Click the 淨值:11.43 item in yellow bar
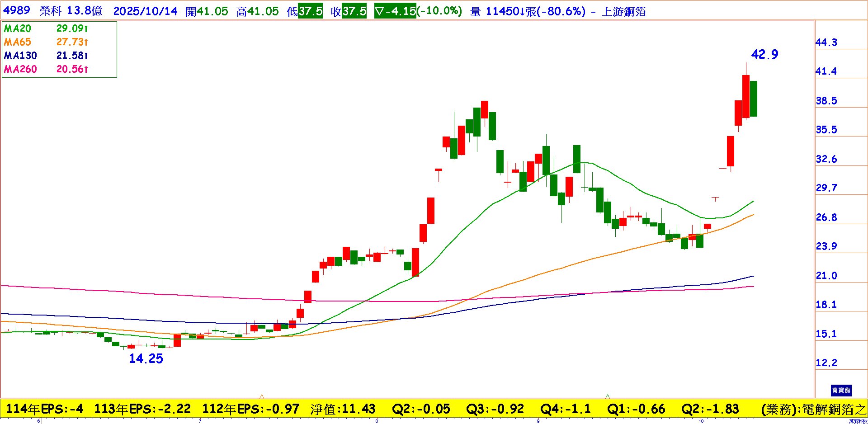Screen dimensions: 868x424 click(x=343, y=409)
